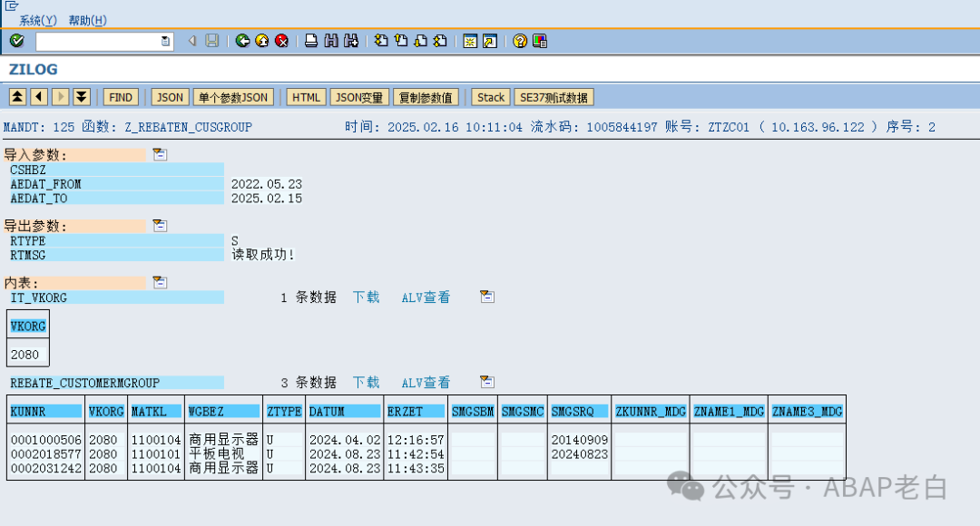Collapse the 导入参数 section icon
Screen dimensions: 980x526
(160, 154)
